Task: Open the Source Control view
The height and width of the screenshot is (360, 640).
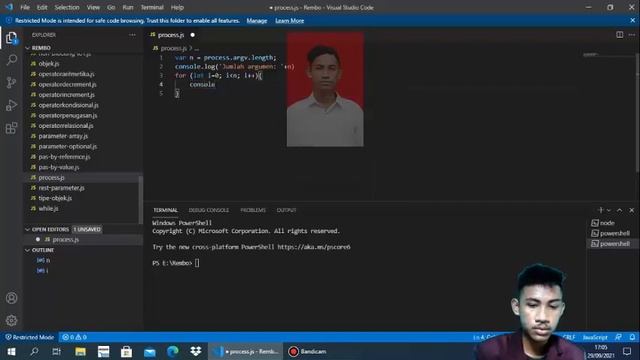Action: (x=11, y=83)
